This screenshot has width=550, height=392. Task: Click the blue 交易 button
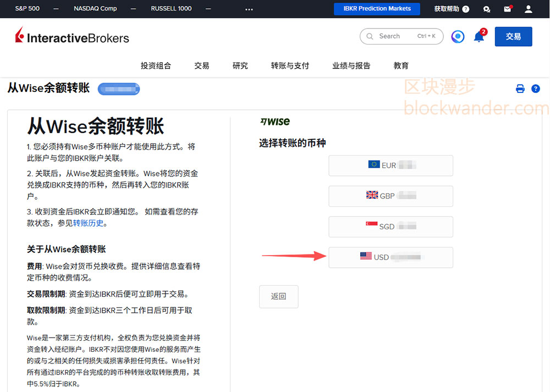[x=514, y=36]
